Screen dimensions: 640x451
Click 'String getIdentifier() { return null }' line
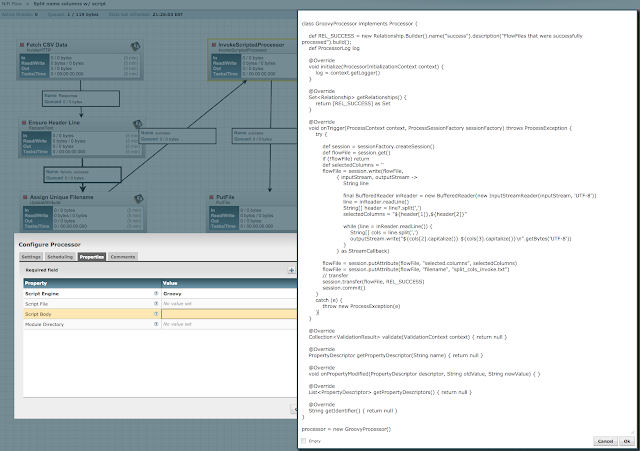tap(353, 411)
